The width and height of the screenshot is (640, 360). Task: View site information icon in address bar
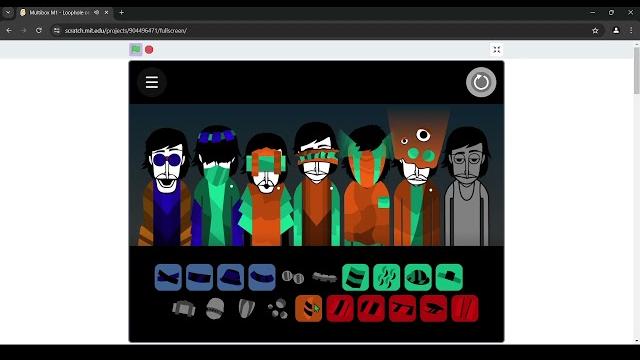[x=57, y=31]
